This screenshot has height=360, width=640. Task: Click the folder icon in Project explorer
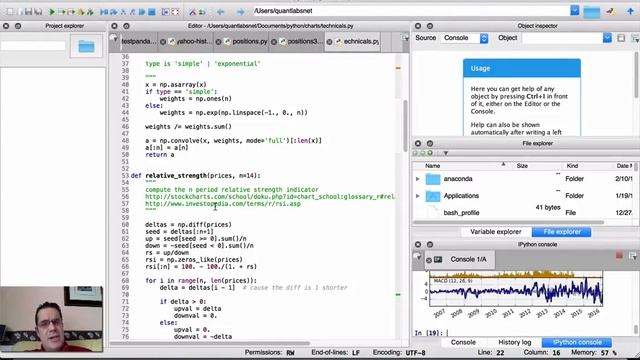87,46
